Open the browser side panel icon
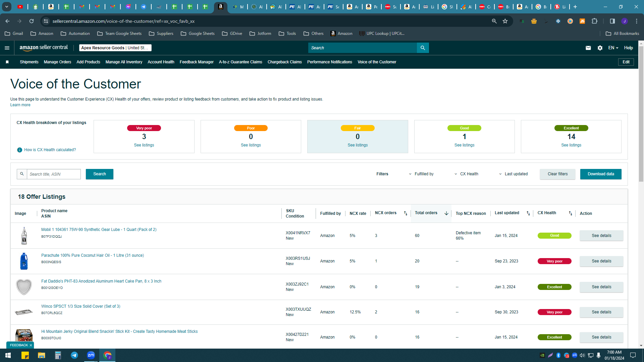 [612, 21]
